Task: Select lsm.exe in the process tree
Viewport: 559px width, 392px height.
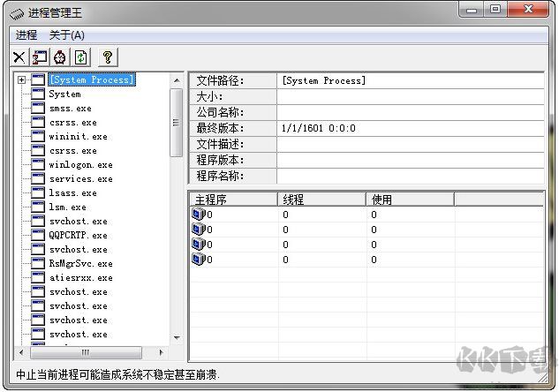Action: point(68,207)
